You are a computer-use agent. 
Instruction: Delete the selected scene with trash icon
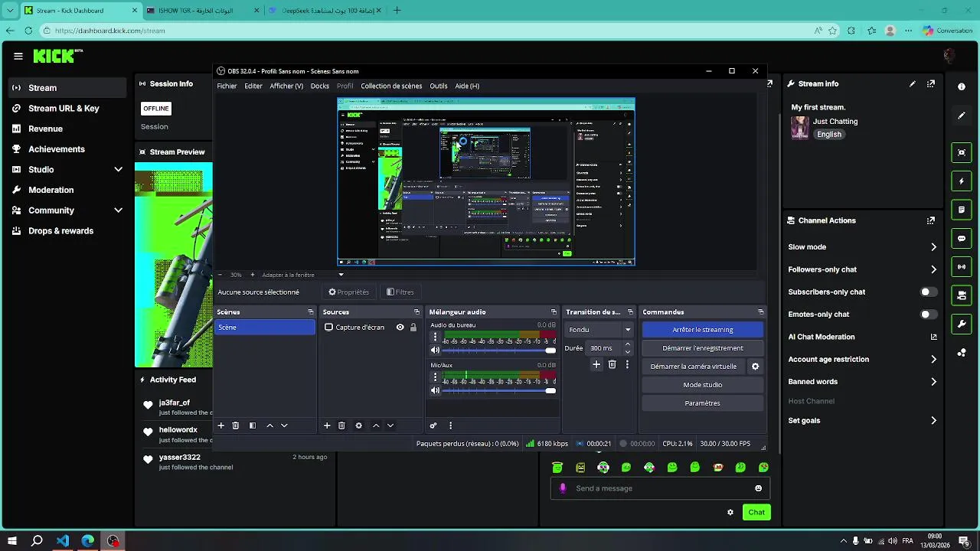tap(236, 425)
